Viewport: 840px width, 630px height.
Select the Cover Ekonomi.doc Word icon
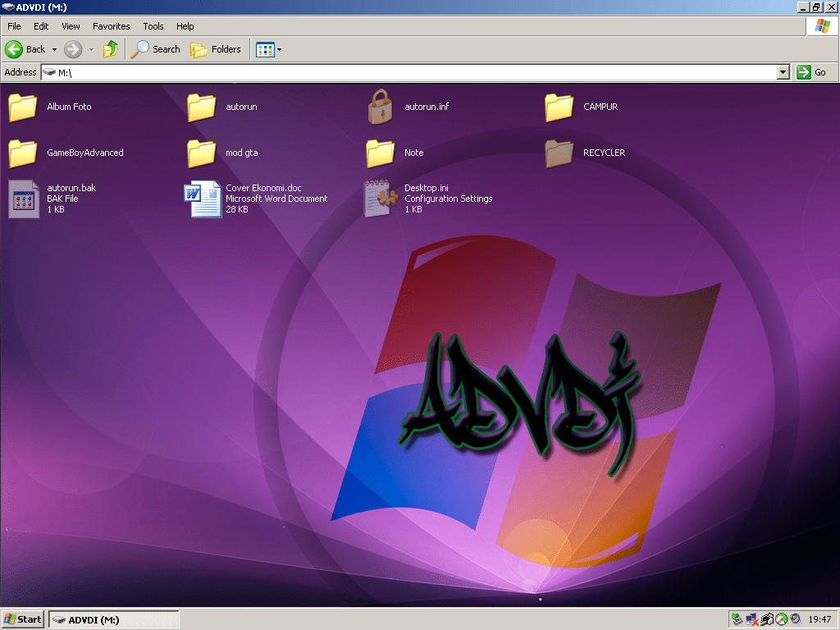point(202,199)
